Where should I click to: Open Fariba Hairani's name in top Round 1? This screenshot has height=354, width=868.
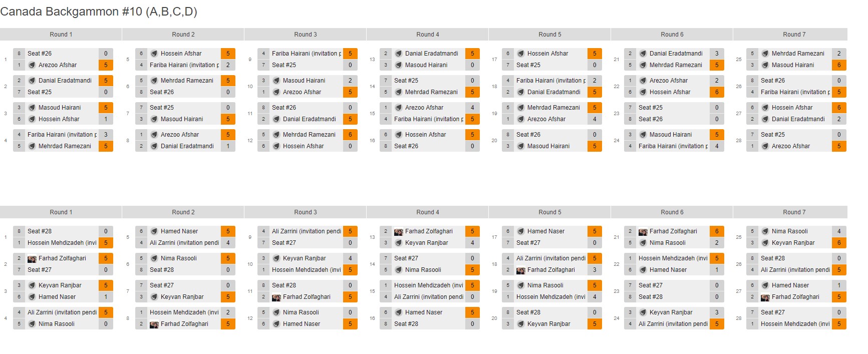(62, 135)
